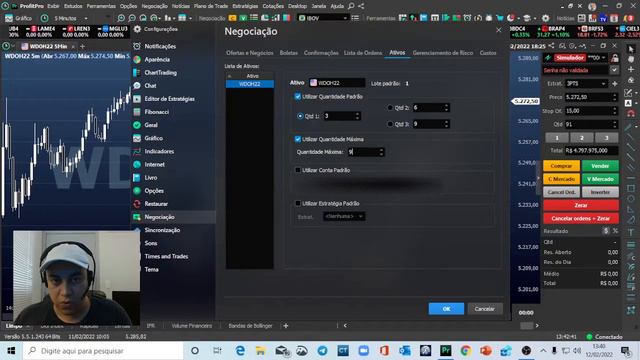Image resolution: width=640 pixels, height=360 pixels.
Task: Click the yellow Comprar button
Action: (x=561, y=166)
